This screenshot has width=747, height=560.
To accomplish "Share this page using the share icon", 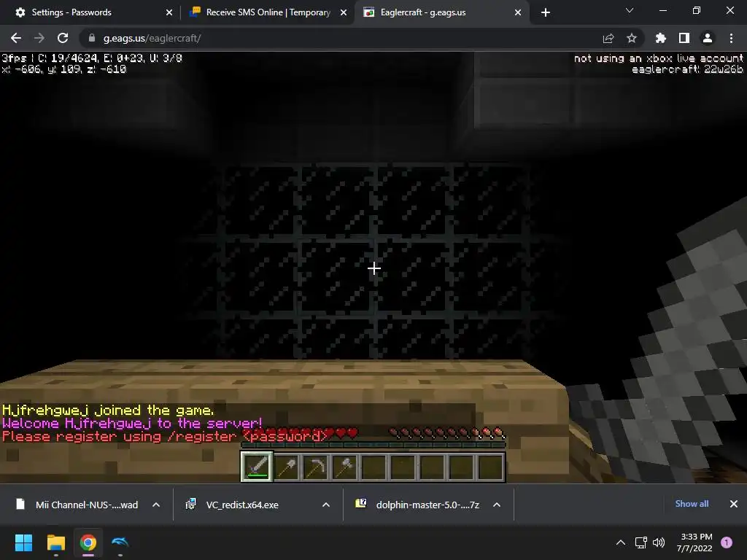I will click(608, 38).
